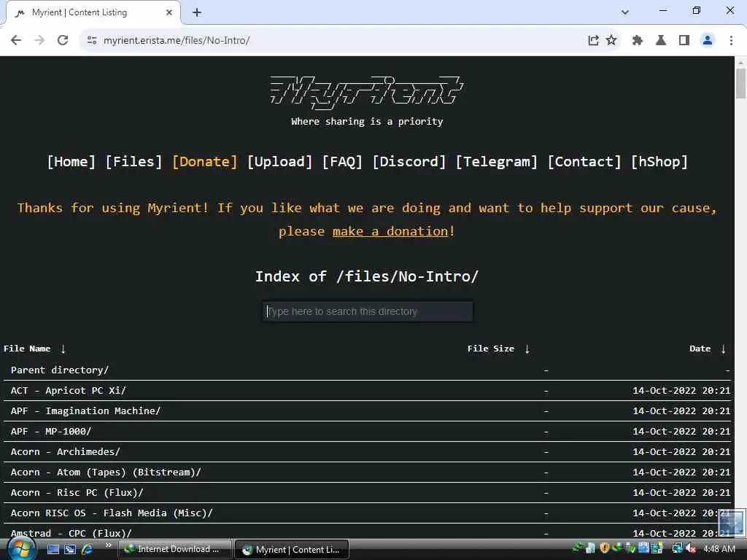Click the address bar URL
Viewport: 747px width, 560px height.
click(177, 41)
